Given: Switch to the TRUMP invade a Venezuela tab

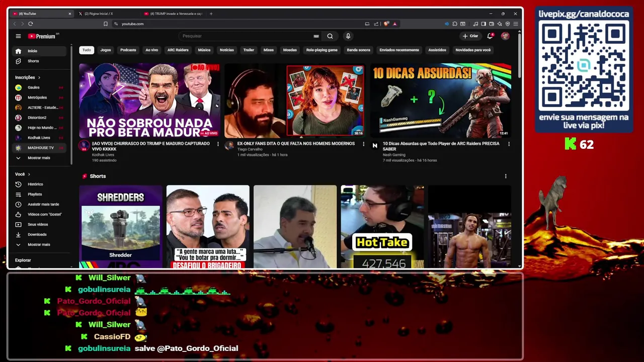Looking at the screenshot, I should coord(174,14).
